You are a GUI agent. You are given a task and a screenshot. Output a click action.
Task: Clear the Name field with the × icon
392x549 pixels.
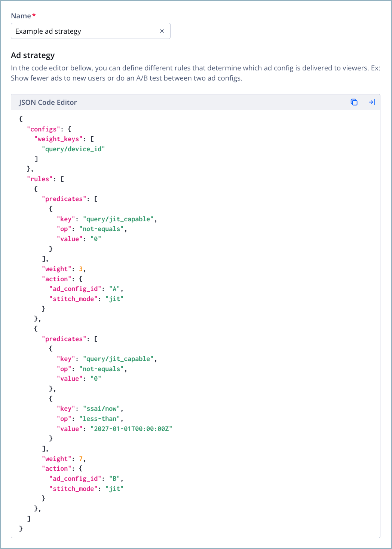162,31
